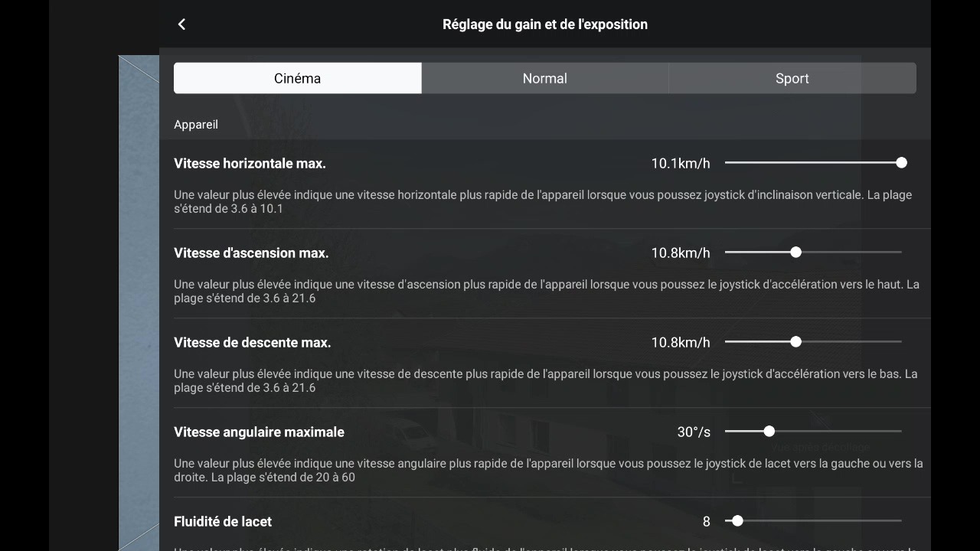Click the ascension description about joystick vers le haut
This screenshot has height=551, width=980.
[x=547, y=291]
